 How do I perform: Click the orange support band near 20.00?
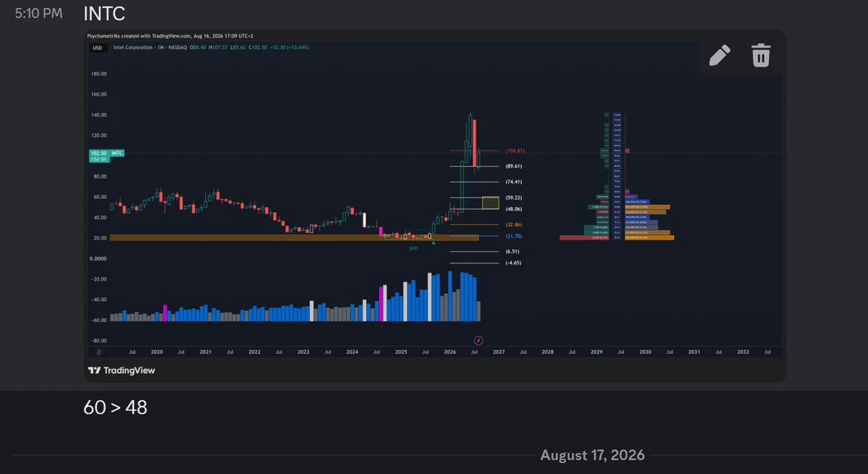(x=295, y=237)
